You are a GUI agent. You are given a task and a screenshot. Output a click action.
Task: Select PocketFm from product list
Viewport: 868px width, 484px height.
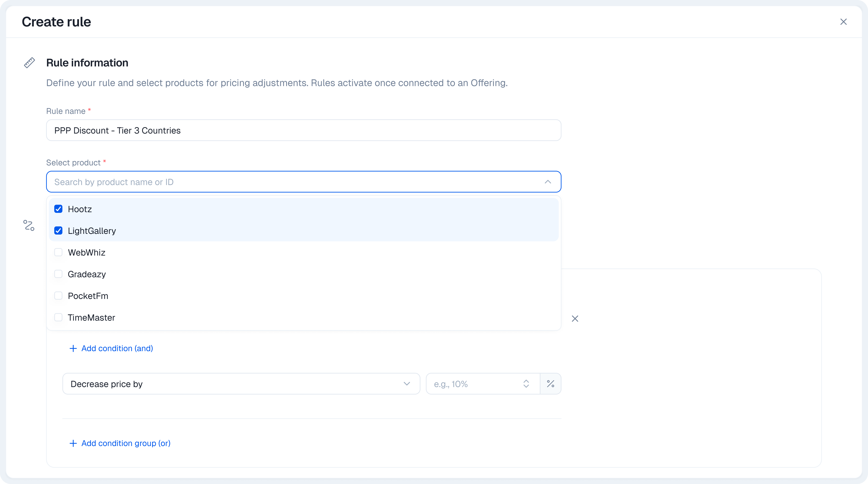click(88, 296)
